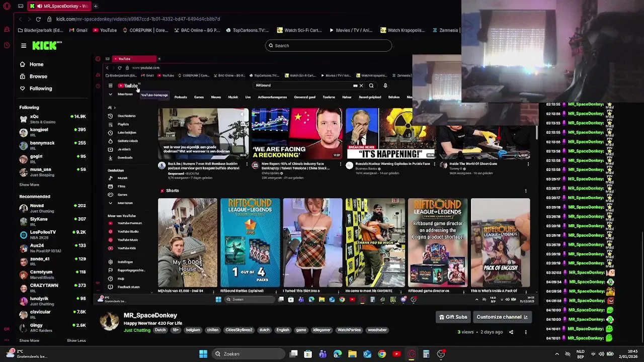Expand Following list with Show More

[x=29, y=185]
